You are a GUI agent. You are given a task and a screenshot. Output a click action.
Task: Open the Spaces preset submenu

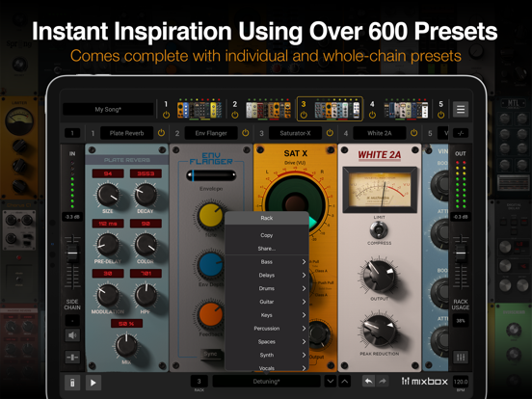pos(267,342)
